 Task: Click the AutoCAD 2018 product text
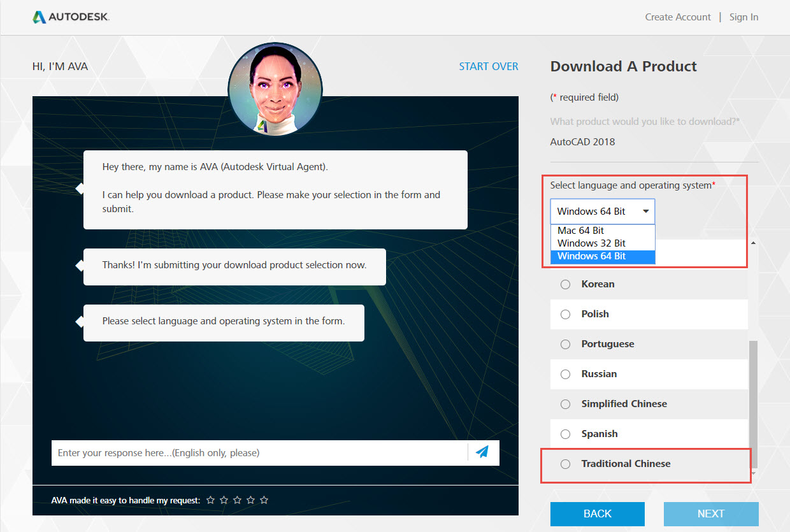point(582,142)
